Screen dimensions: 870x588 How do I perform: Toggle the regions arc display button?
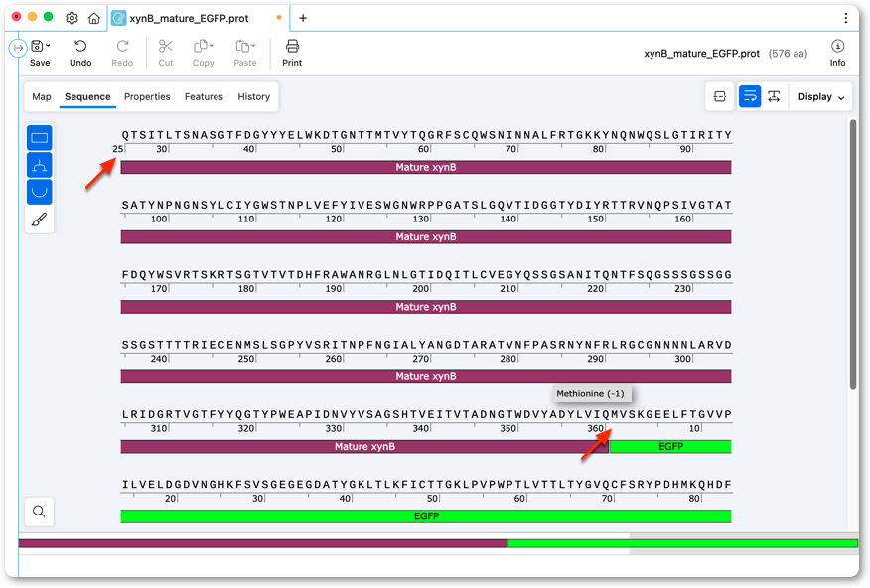pyautogui.click(x=40, y=192)
